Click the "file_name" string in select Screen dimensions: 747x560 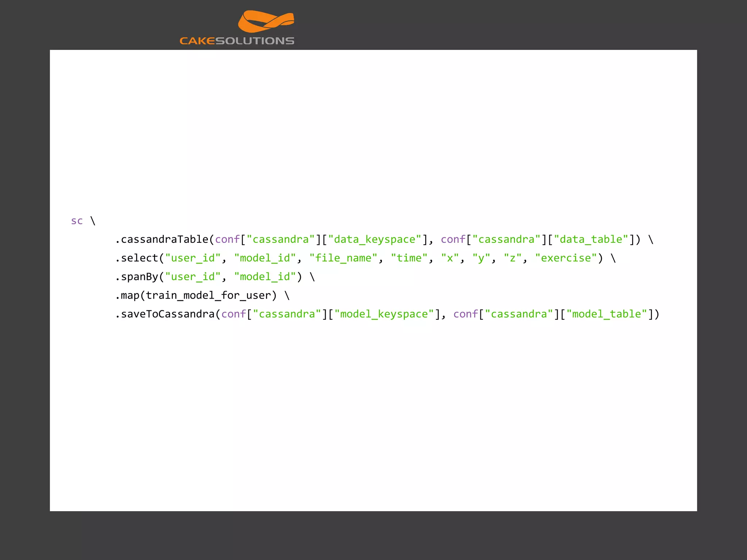343,258
